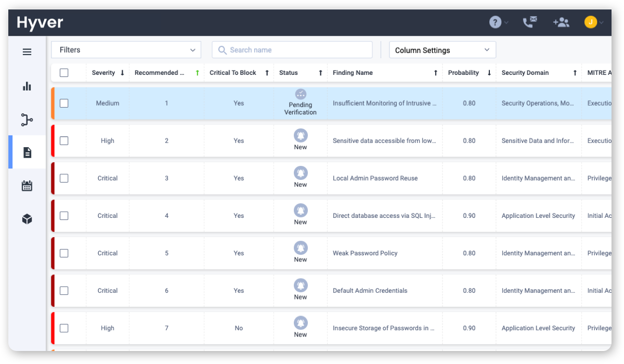The height and width of the screenshot is (364, 624).
Task: Click the search magnifier icon
Action: 223,50
